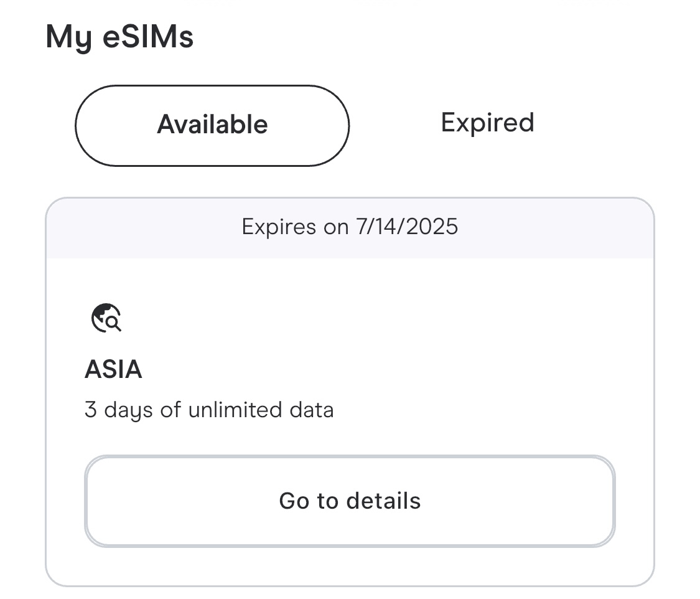Open details for the ASIA eSIM

click(x=350, y=501)
